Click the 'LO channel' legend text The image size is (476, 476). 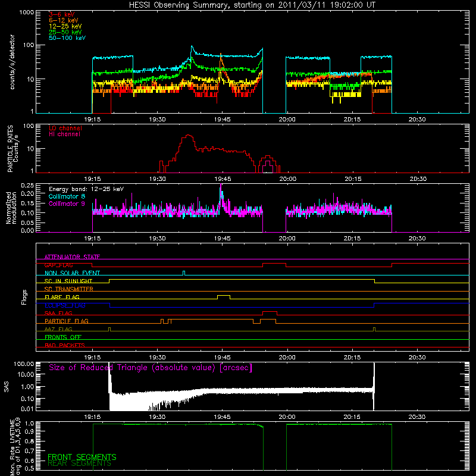(65, 128)
